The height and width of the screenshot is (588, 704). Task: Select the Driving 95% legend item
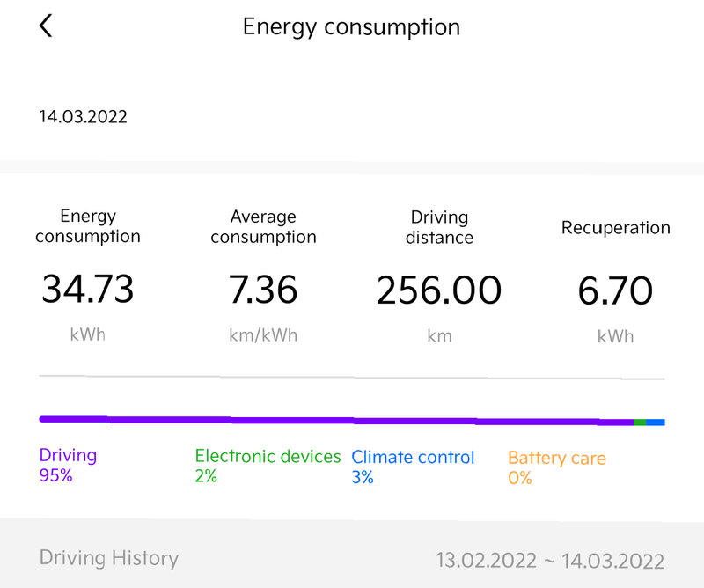pos(68,466)
